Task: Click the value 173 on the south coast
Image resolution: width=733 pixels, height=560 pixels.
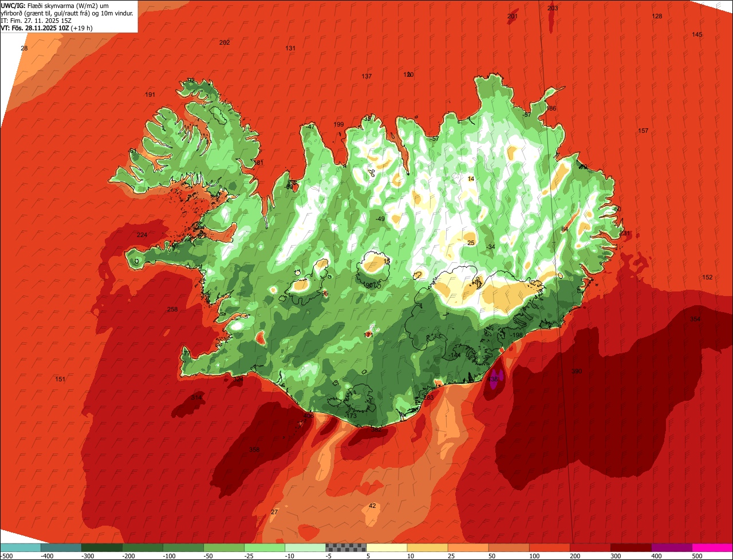Action: 352,416
